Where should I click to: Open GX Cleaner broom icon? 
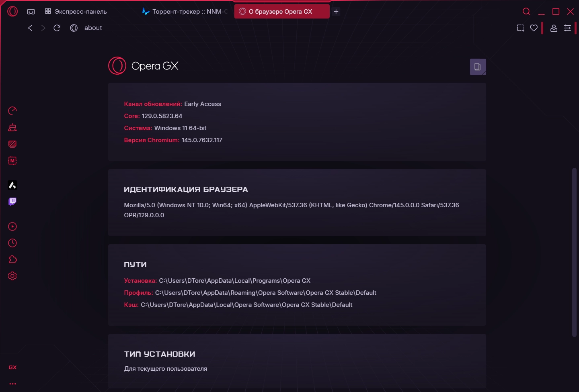(x=12, y=127)
